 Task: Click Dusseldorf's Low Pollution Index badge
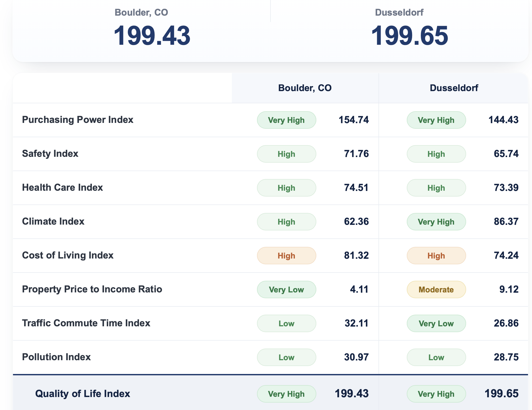[x=436, y=357]
